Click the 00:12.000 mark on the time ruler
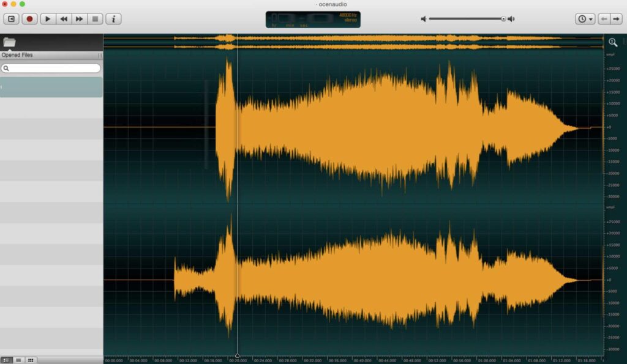The image size is (627, 364). (x=189, y=360)
